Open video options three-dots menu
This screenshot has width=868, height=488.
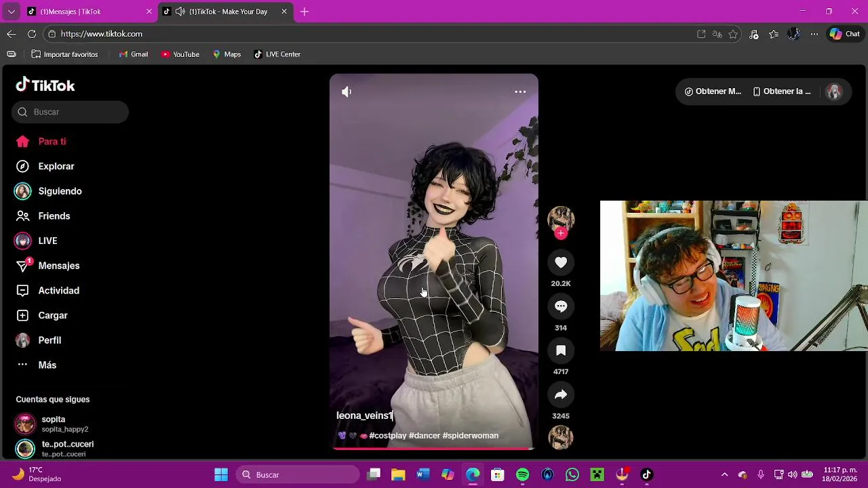pyautogui.click(x=520, y=91)
